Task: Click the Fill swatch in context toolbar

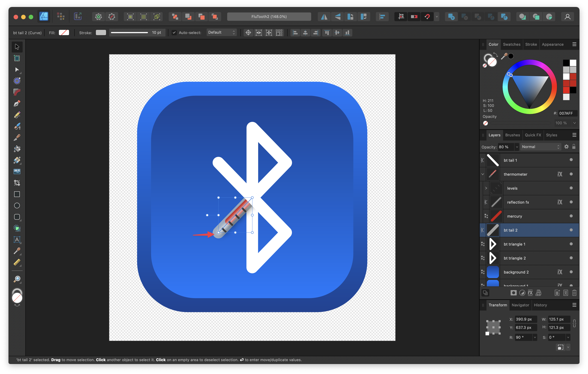Action: [64, 32]
